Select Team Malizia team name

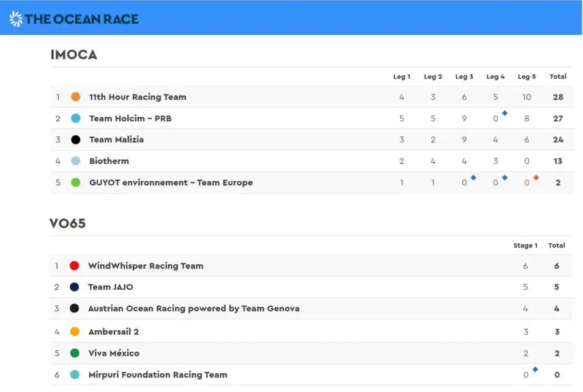click(x=117, y=140)
